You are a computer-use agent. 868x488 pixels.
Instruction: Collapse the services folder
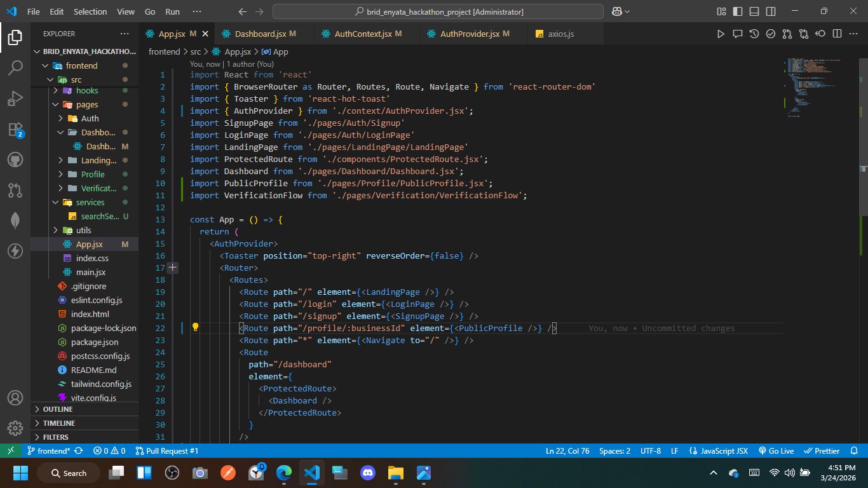coord(90,202)
